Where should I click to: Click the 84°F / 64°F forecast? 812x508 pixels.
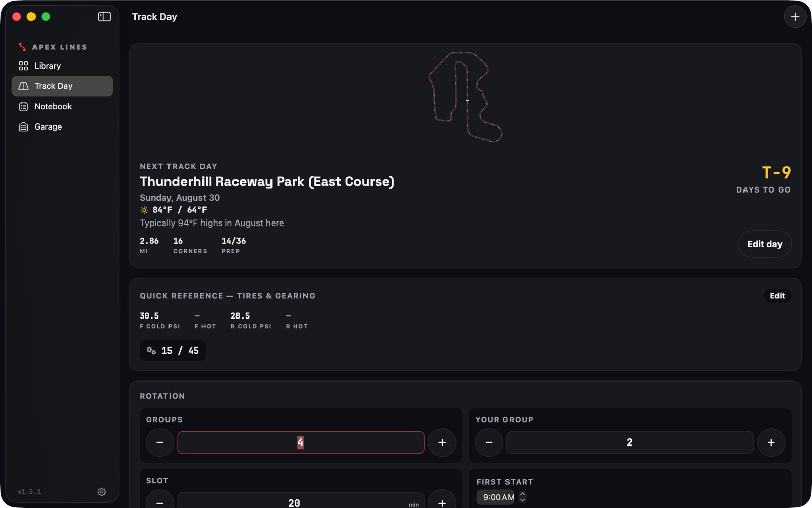pyautogui.click(x=180, y=210)
